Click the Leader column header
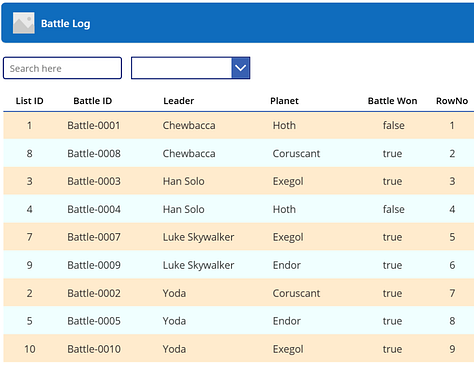Viewport: 474px width, 365px height. coord(178,101)
